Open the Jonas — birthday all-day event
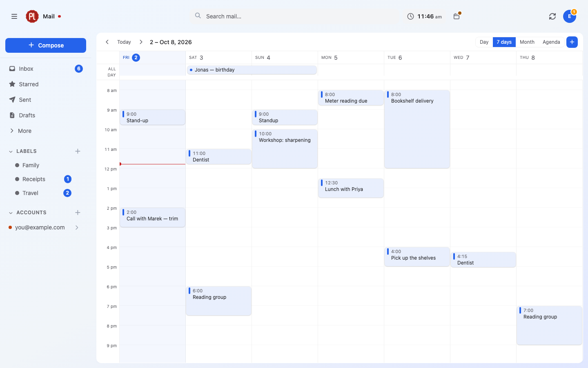Viewport: 588px width, 368px height. point(252,70)
